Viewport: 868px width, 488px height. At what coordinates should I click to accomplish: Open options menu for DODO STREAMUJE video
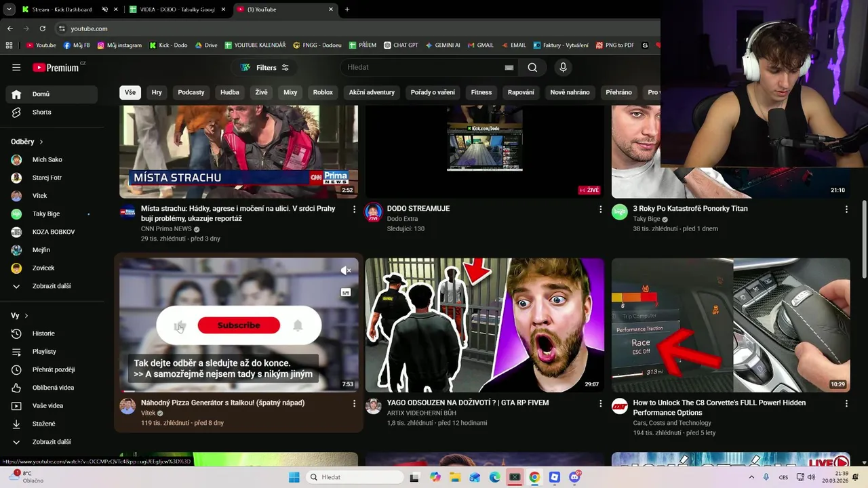[x=600, y=209]
